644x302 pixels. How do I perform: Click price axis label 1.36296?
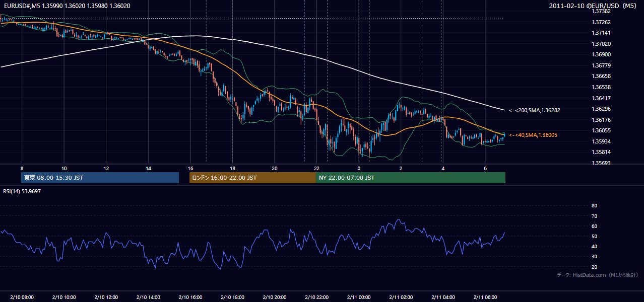(602, 109)
